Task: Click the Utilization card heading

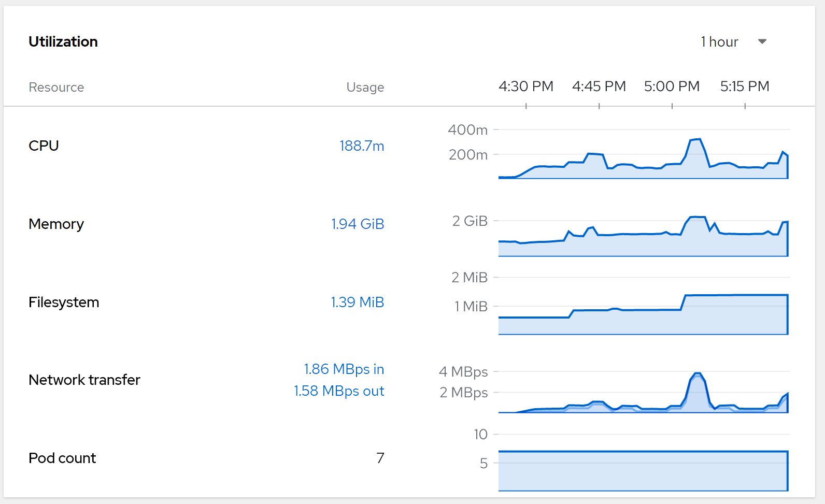Action: [63, 42]
